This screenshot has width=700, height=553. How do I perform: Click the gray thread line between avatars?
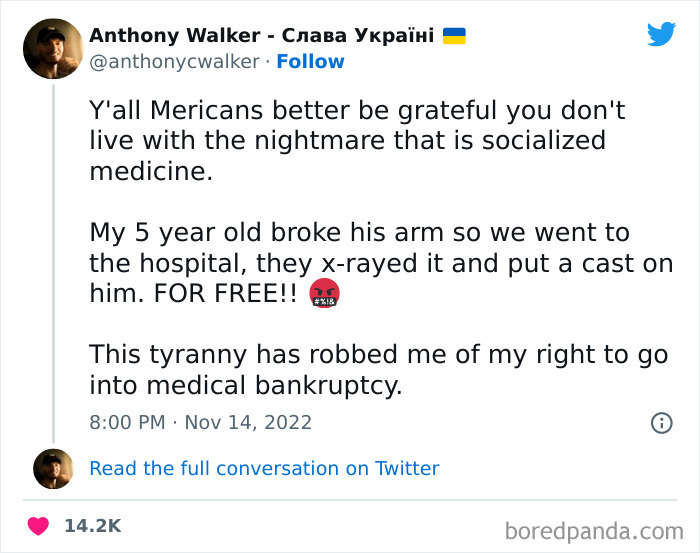[52, 260]
